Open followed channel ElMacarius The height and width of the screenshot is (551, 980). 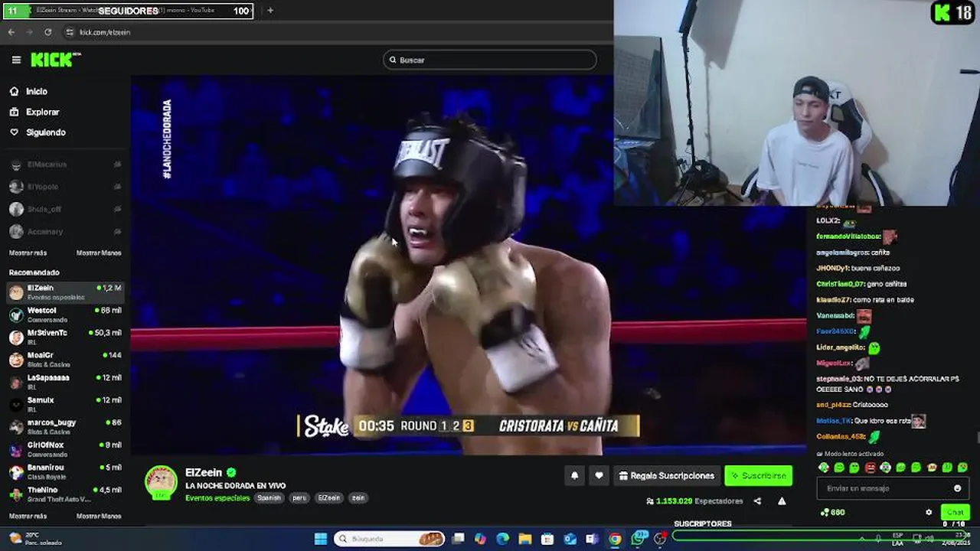point(65,165)
